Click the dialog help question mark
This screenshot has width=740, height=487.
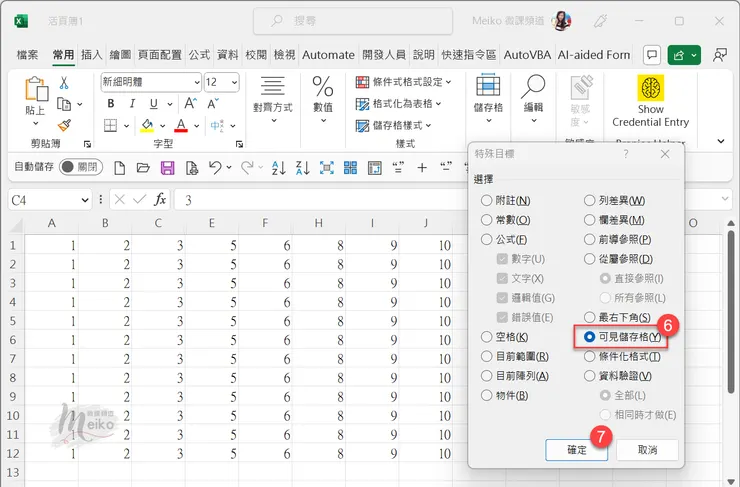[626, 154]
